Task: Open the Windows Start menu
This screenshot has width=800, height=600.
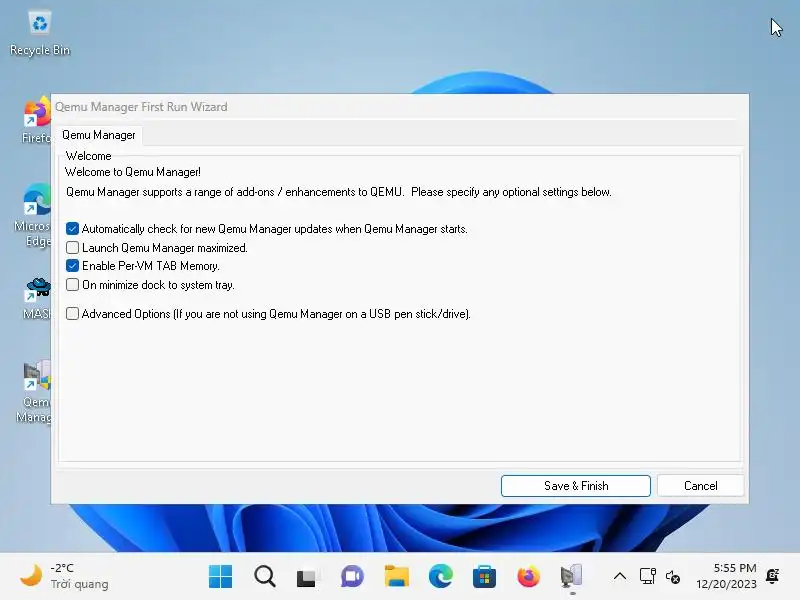Action: 220,577
